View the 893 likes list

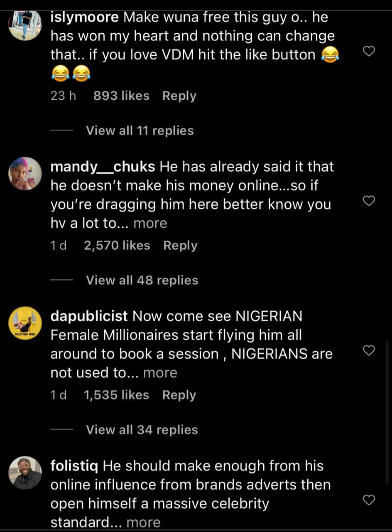pyautogui.click(x=121, y=96)
